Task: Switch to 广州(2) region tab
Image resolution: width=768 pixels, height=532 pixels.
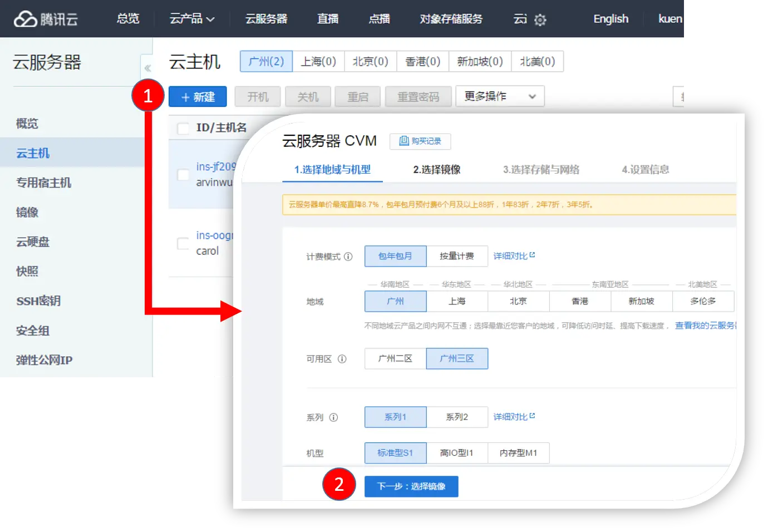Action: click(x=266, y=61)
